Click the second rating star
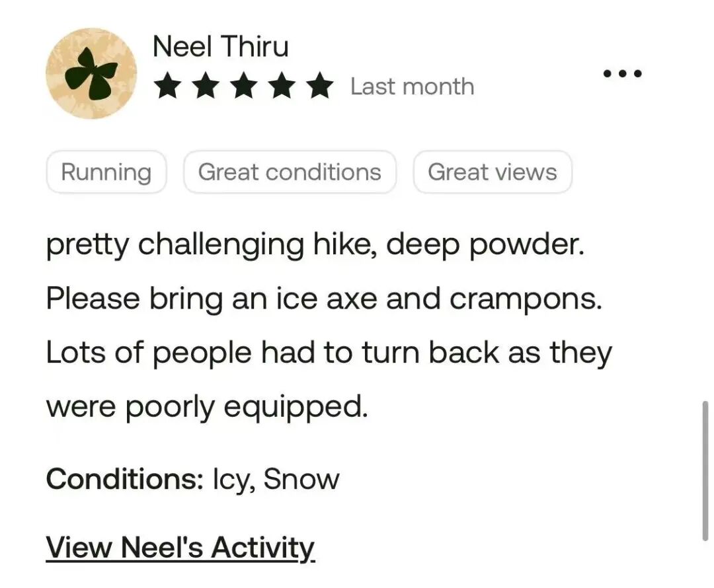The height and width of the screenshot is (588, 714). pyautogui.click(x=205, y=87)
